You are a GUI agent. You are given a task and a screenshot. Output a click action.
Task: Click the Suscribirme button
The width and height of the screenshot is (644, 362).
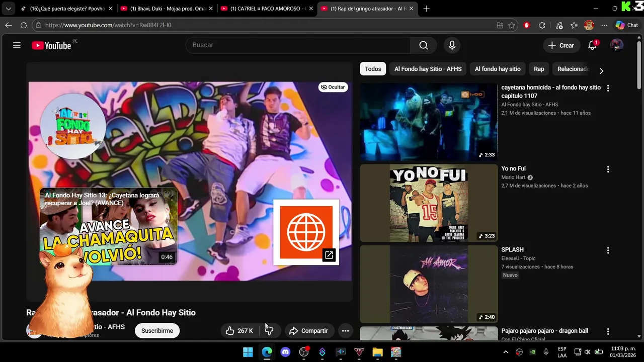click(x=157, y=330)
